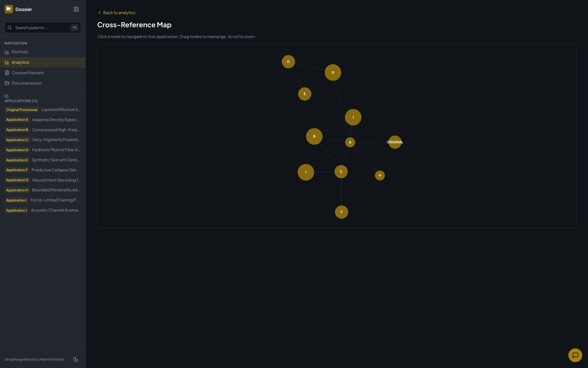This screenshot has width=588, height=368.
Task: Open Application C Sixty-Gigahertz Proximity
Action: click(43, 140)
